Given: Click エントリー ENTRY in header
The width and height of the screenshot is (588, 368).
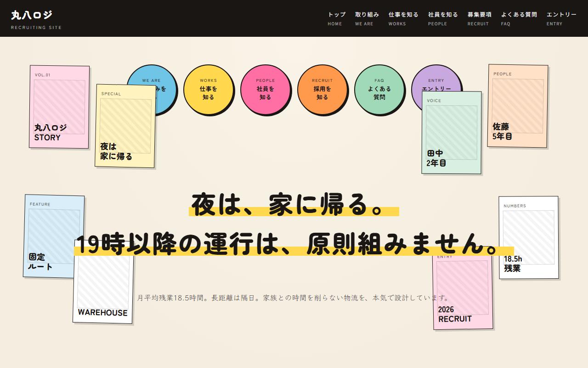Looking at the screenshot, I should (561, 18).
